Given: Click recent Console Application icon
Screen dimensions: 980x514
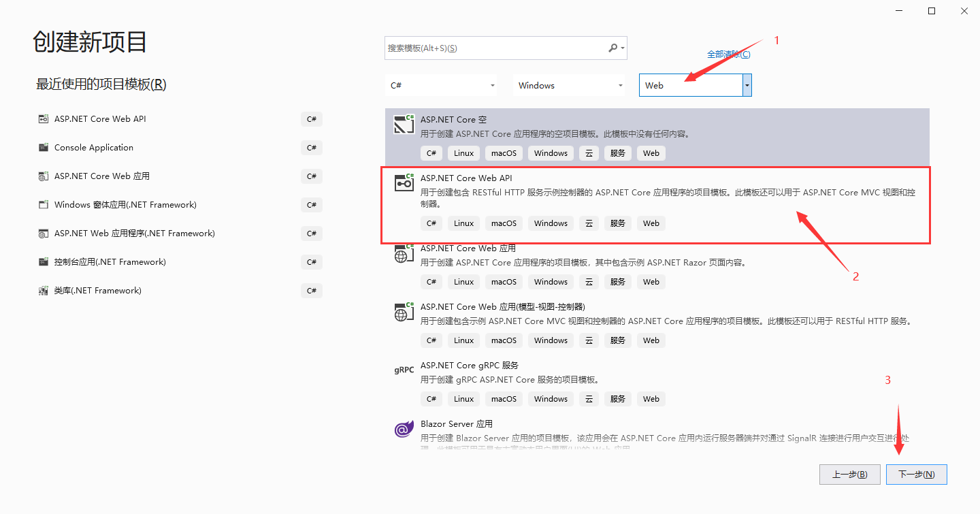Looking at the screenshot, I should coord(44,148).
